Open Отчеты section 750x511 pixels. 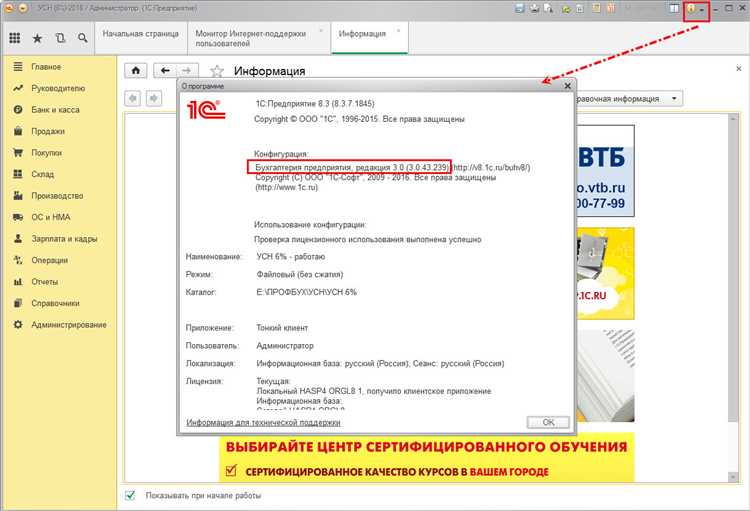click(44, 282)
